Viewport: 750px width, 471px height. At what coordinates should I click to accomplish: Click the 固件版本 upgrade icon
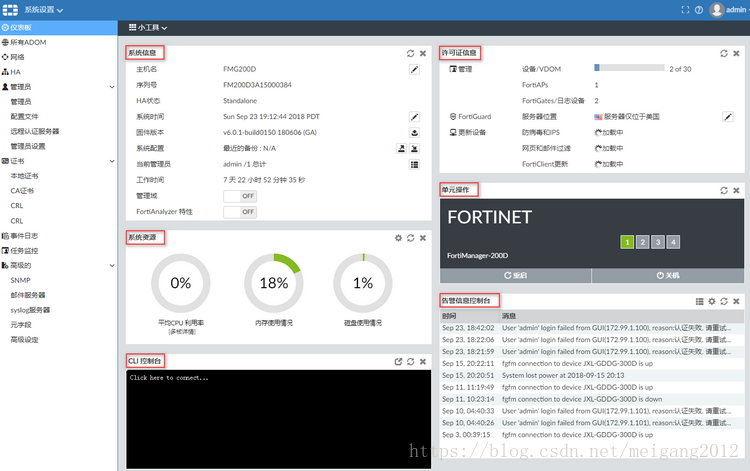414,132
